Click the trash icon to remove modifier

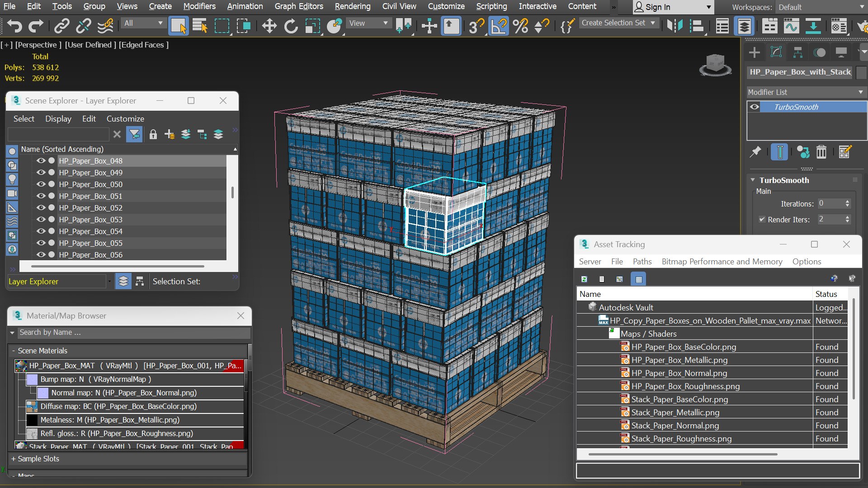[x=821, y=152]
